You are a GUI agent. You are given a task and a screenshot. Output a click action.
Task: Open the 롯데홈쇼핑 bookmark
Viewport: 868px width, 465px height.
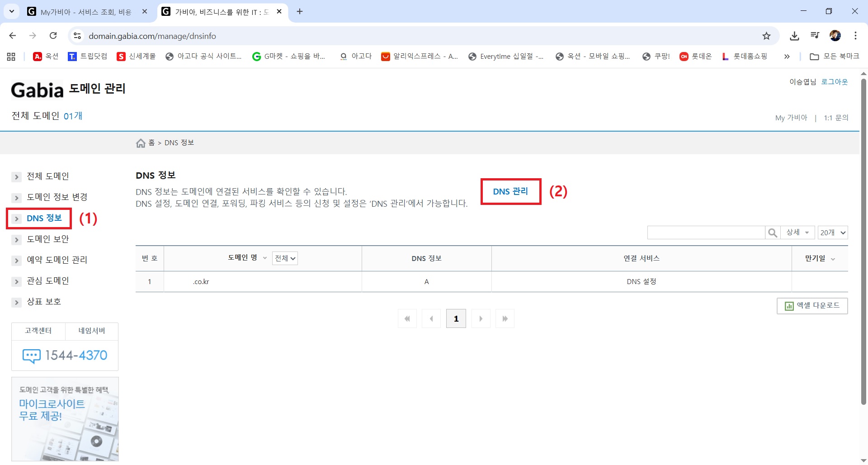click(745, 57)
